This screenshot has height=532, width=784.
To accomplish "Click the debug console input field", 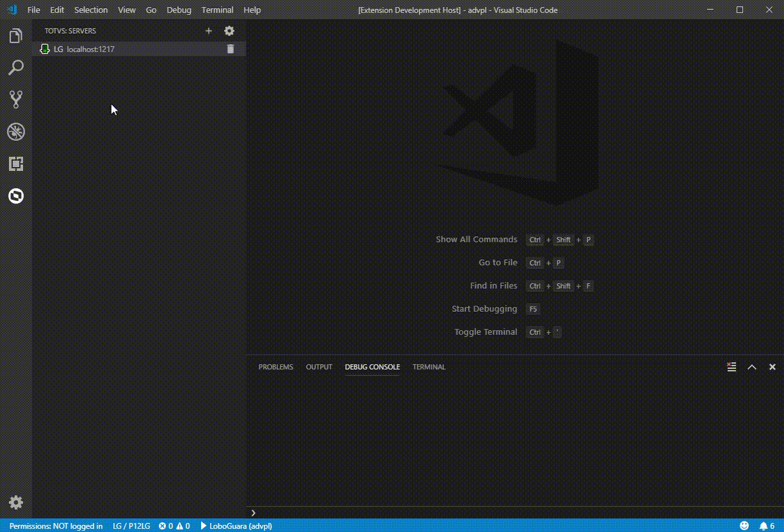I will click(519, 512).
